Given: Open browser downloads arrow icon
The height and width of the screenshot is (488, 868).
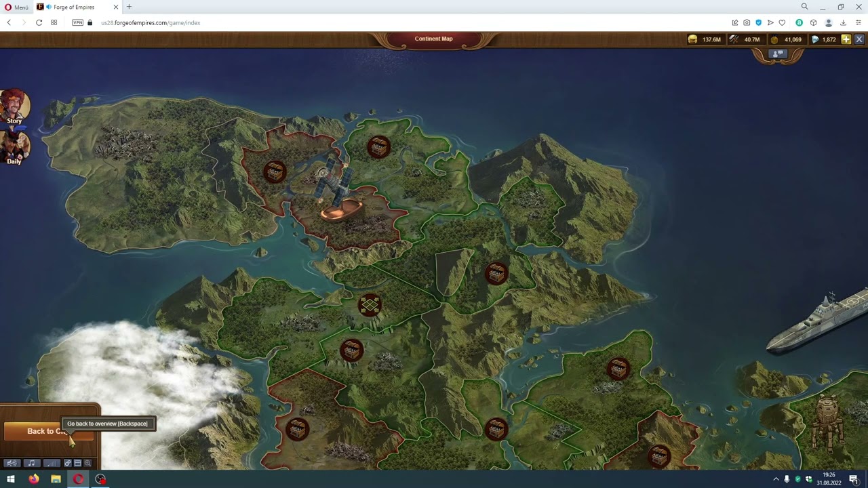Looking at the screenshot, I should point(843,22).
